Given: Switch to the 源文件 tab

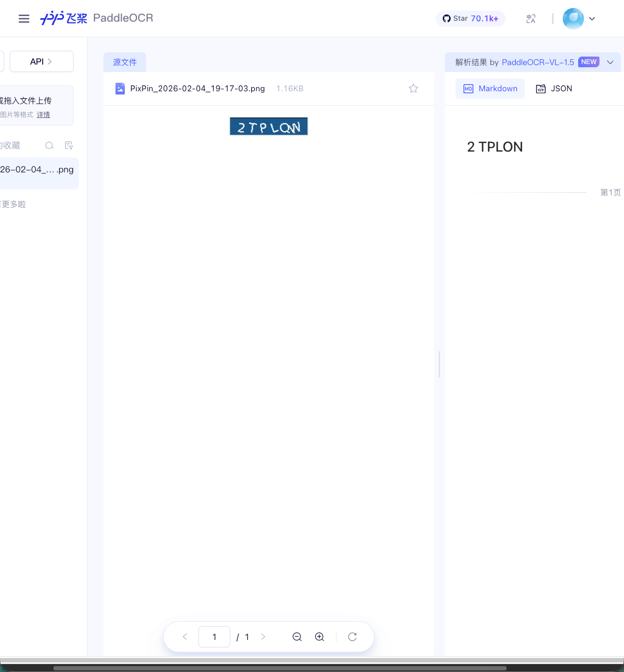Looking at the screenshot, I should (x=125, y=62).
